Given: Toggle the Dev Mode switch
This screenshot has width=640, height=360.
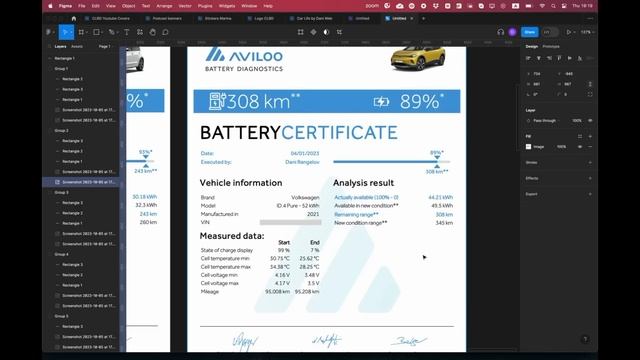Looking at the screenshot, I should [x=550, y=32].
